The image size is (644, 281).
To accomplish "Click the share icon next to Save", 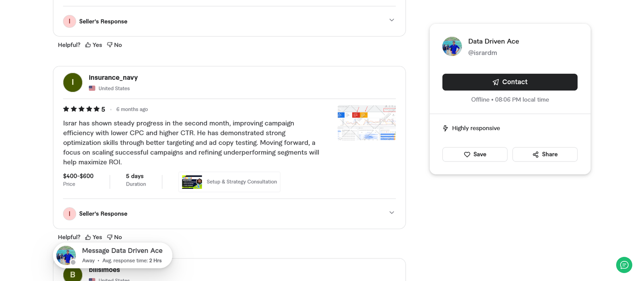I will 535,154.
